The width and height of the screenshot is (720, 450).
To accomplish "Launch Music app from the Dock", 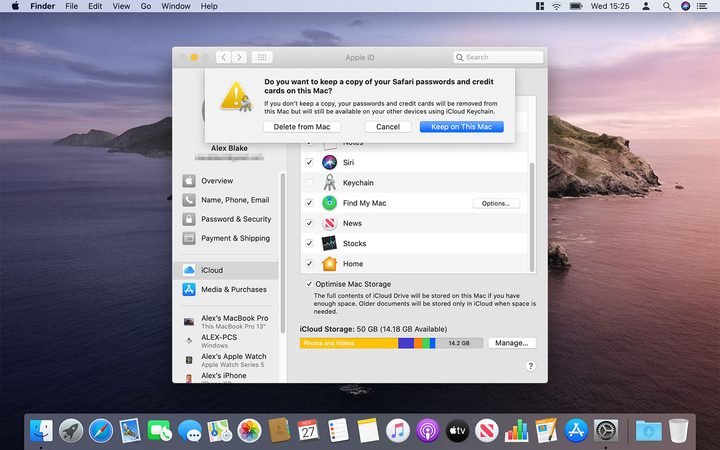I will [x=398, y=431].
